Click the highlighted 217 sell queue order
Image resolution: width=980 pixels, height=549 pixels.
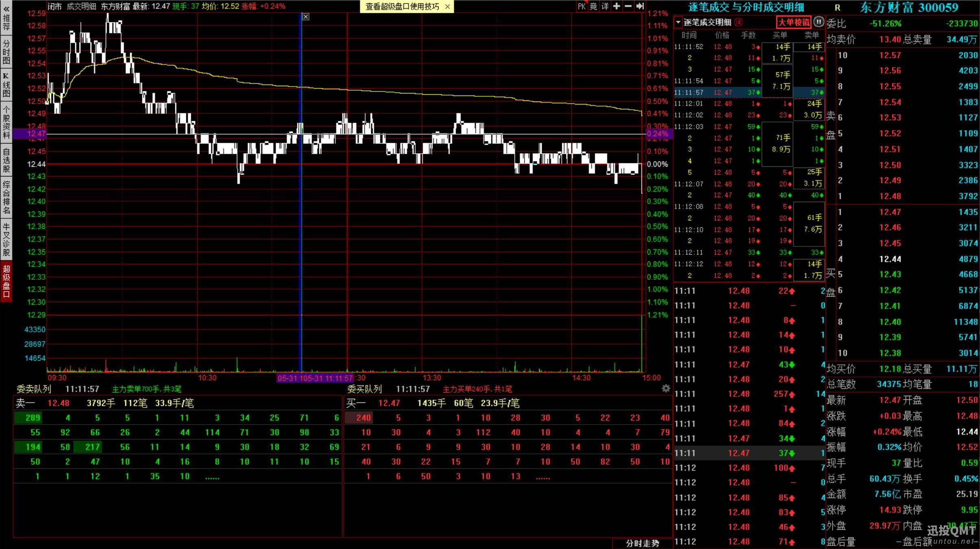[x=87, y=447]
